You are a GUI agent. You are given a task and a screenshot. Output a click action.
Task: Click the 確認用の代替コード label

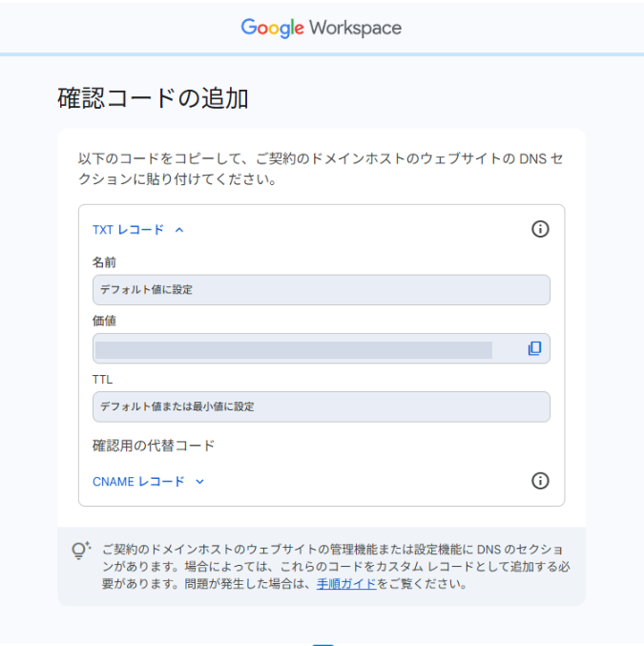(154, 446)
